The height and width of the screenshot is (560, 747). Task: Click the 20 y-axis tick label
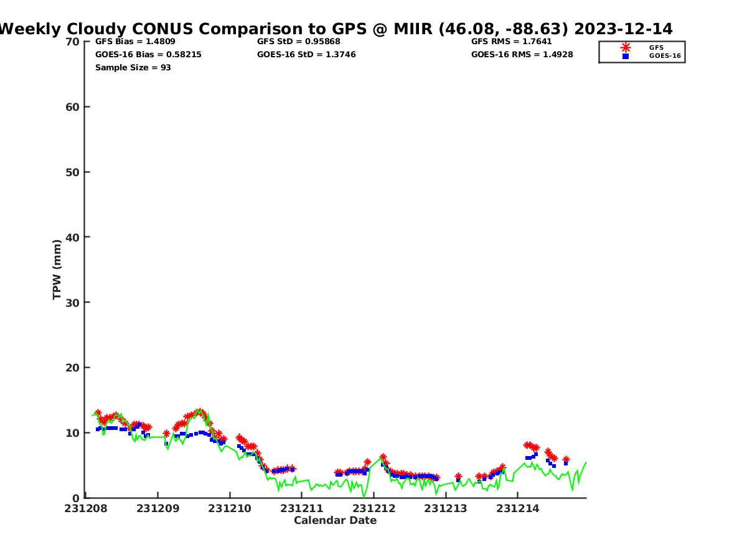pos(73,368)
